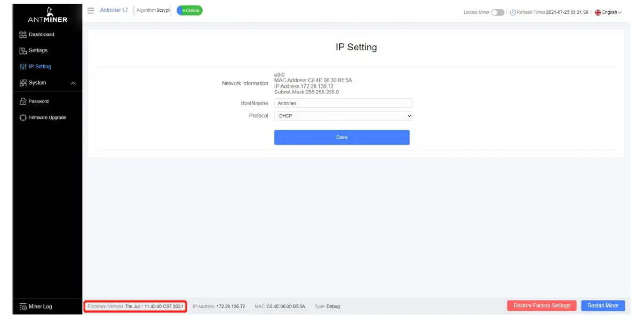This screenshot has width=644, height=323.
Task: Click the Subnet Mask 255.255.255.0 text
Action: point(306,92)
